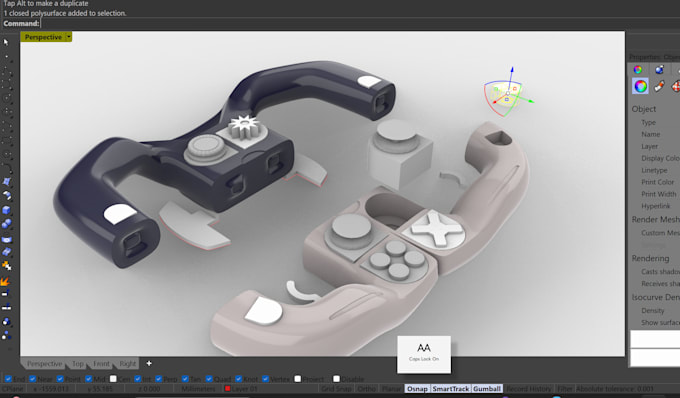The width and height of the screenshot is (680, 398).
Task: Choose the Split tool in sidebar
Action: 6,307
